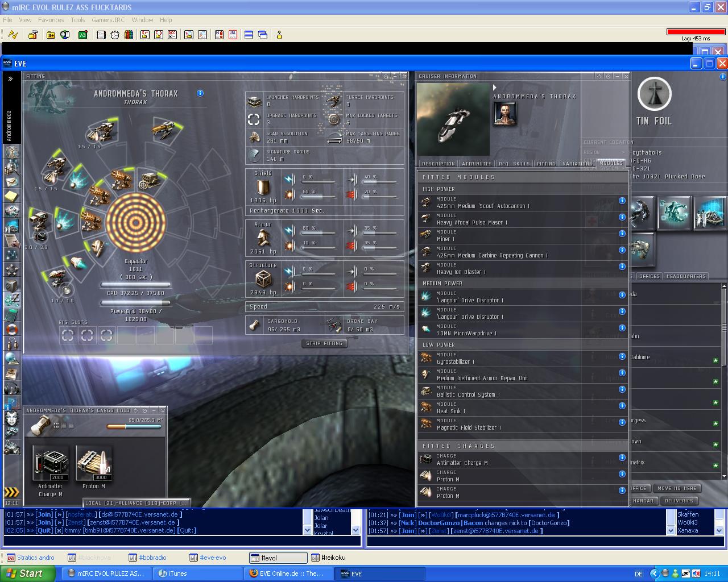Click the Capacitor circular gauge
This screenshot has height=582, width=728.
pos(135,223)
